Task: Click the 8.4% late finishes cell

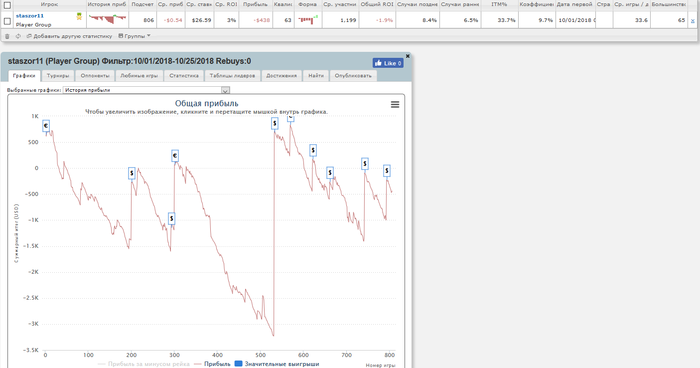Action: point(417,20)
